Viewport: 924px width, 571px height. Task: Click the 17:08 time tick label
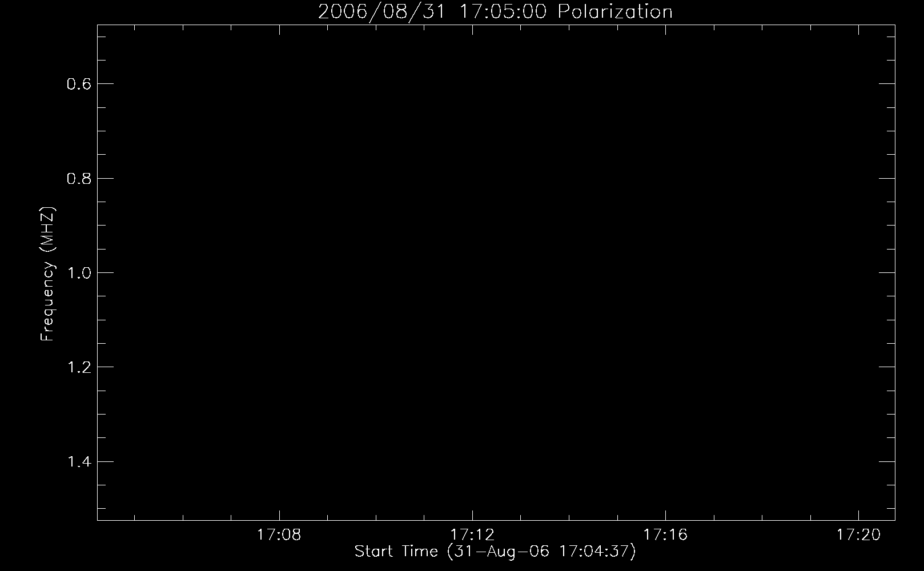tap(279, 535)
